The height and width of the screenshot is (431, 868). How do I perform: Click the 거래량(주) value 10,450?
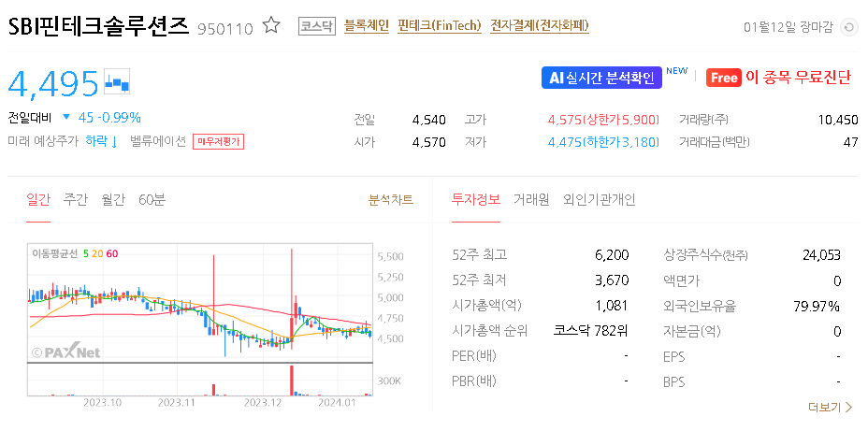(x=837, y=120)
